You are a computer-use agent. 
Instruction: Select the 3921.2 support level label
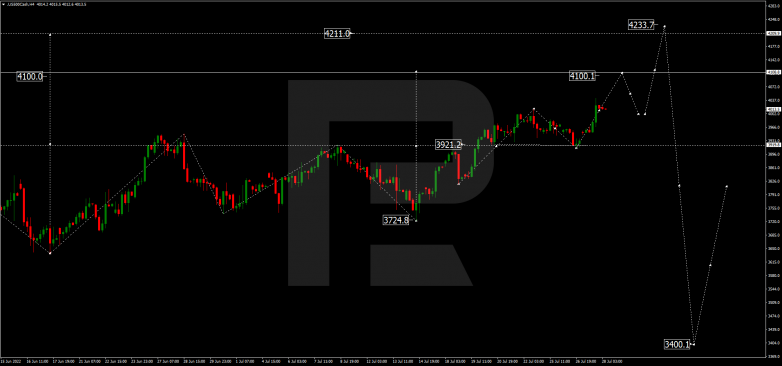tap(448, 145)
